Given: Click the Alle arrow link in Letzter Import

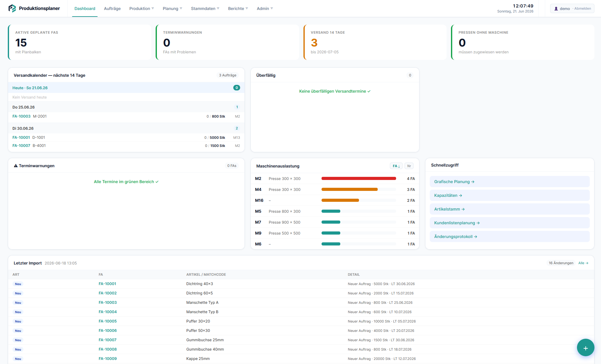Looking at the screenshot, I should pyautogui.click(x=583, y=263).
